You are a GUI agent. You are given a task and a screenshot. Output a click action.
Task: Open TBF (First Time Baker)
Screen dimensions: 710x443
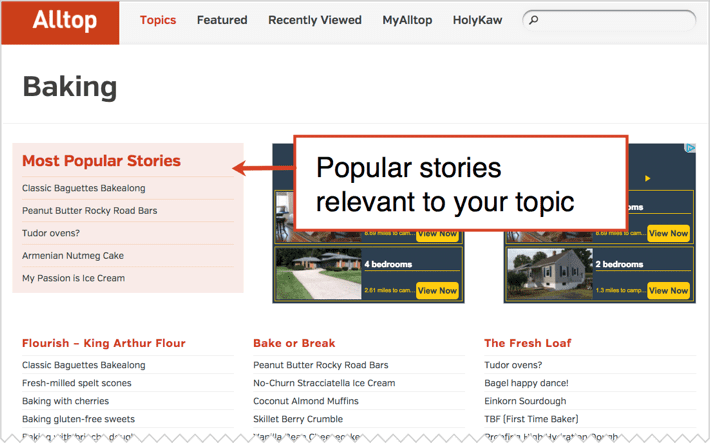[531, 419]
